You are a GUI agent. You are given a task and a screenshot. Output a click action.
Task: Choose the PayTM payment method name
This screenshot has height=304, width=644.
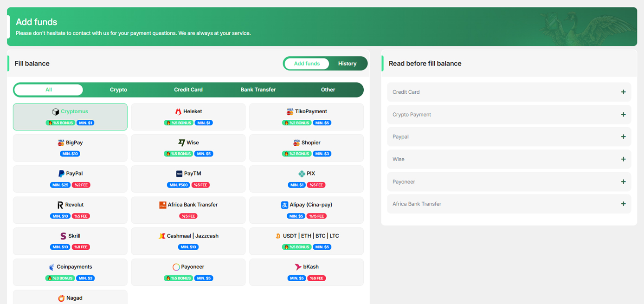(x=193, y=174)
